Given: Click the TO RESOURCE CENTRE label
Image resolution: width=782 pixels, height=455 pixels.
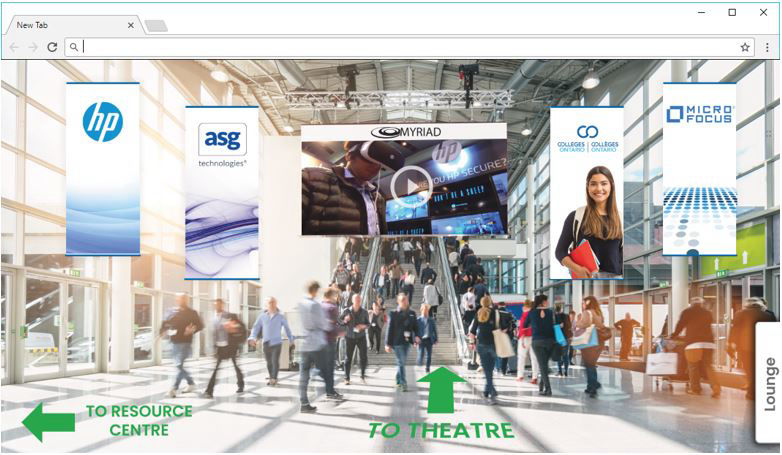Looking at the screenshot, I should 139,420.
